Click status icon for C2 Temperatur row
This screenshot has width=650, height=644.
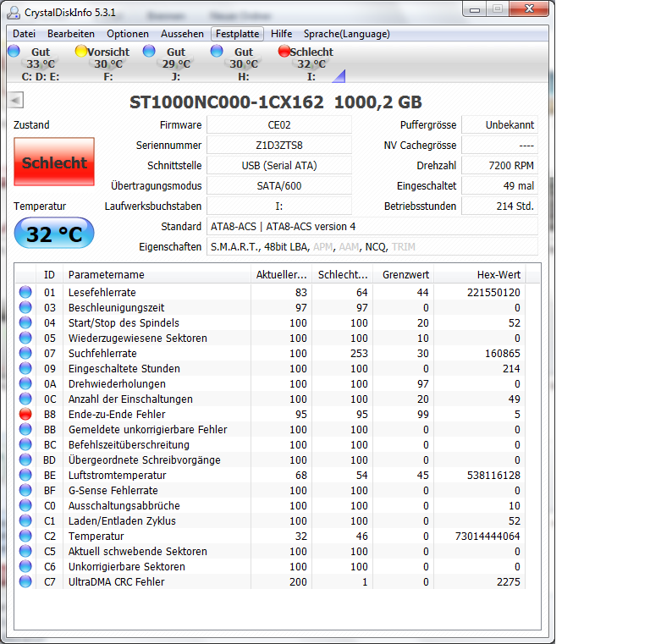click(x=25, y=536)
